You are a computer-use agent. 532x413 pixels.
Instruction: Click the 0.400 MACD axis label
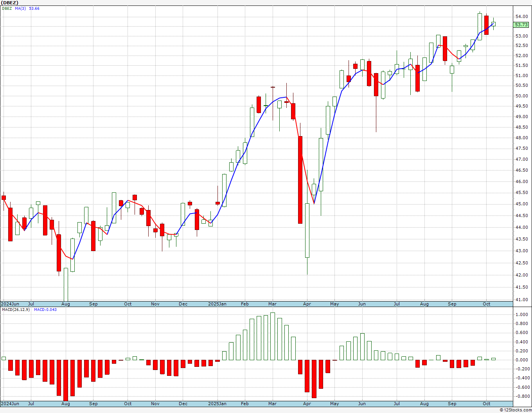pyautogui.click(x=521, y=342)
